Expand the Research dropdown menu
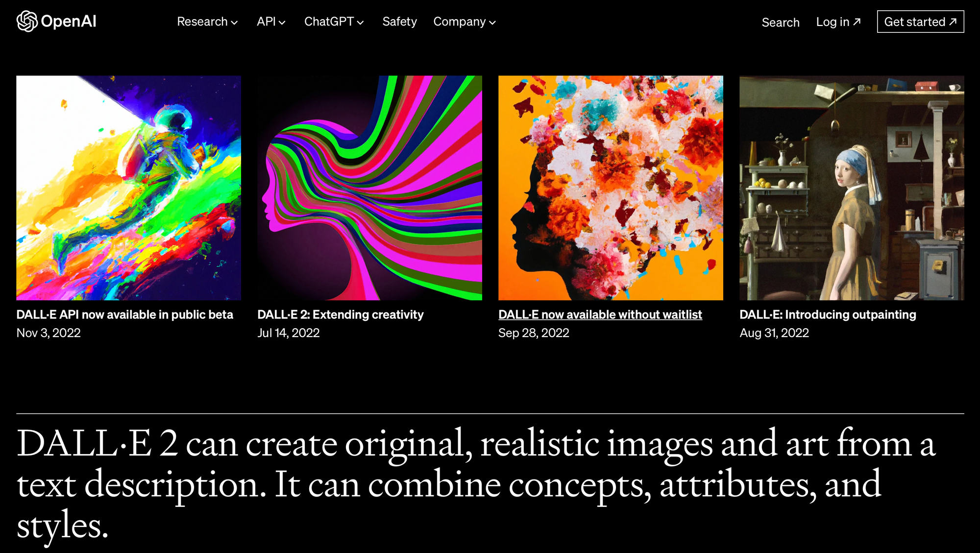This screenshot has width=980, height=553. 207,22
